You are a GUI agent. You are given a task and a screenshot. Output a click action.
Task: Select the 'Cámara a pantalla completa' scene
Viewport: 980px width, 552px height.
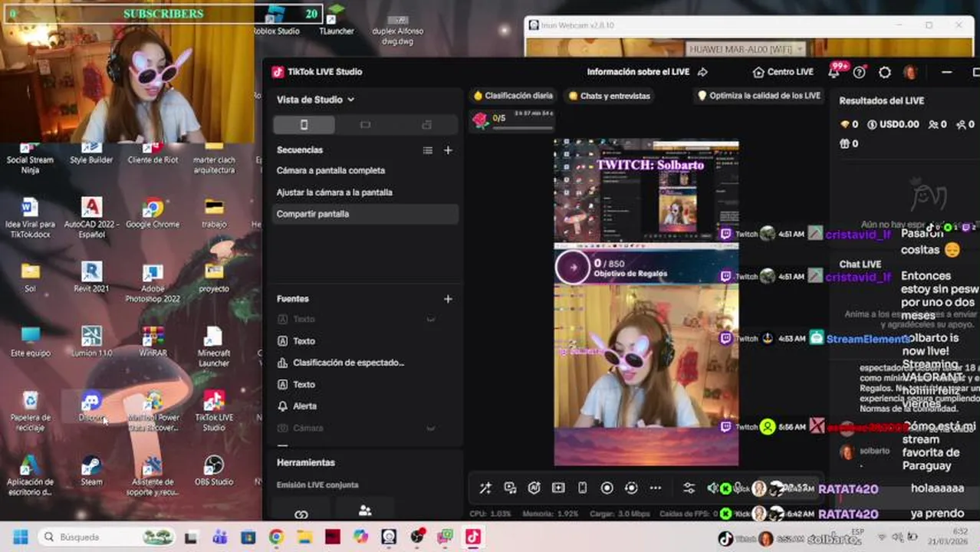365,170
